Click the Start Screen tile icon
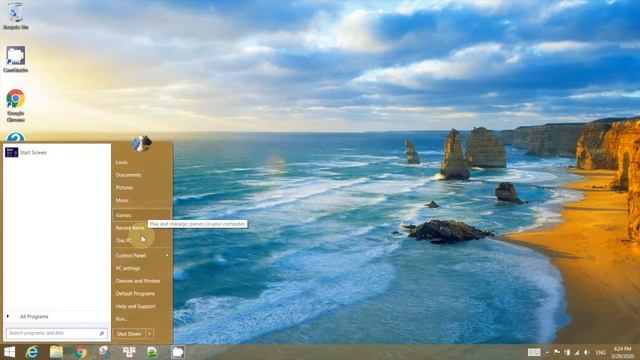This screenshot has height=360, width=640. click(11, 152)
